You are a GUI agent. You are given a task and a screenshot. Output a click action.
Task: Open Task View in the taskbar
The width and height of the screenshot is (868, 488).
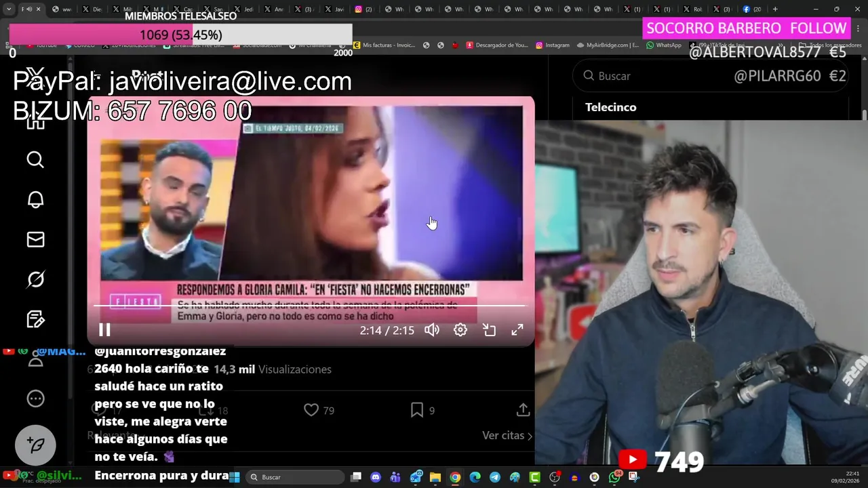[356, 477]
